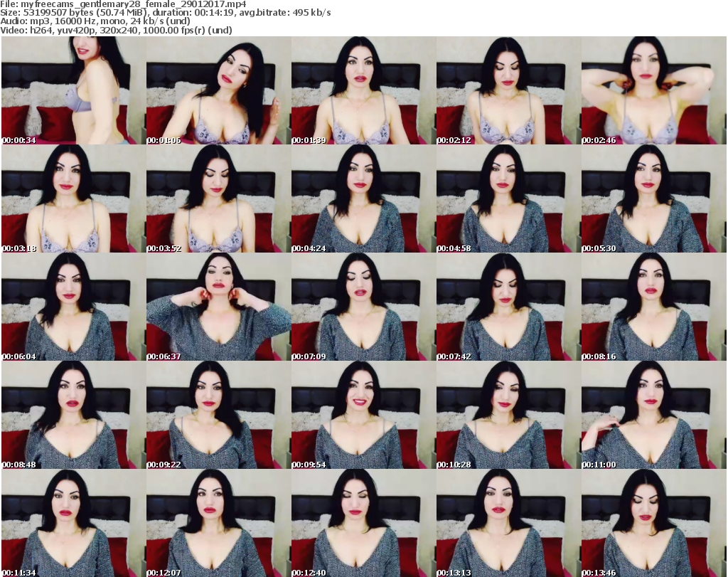Select the frame marked 00:05:30
728x577 pixels.
(653, 198)
